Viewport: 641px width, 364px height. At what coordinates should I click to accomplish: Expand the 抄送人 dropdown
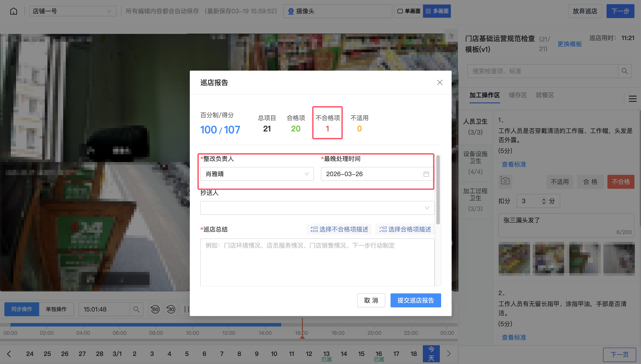[x=317, y=208]
